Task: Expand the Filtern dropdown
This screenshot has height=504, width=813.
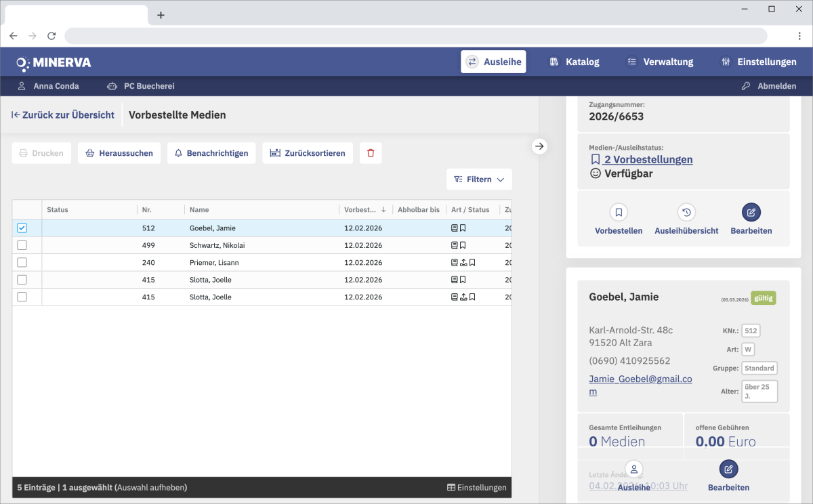Action: pos(479,180)
